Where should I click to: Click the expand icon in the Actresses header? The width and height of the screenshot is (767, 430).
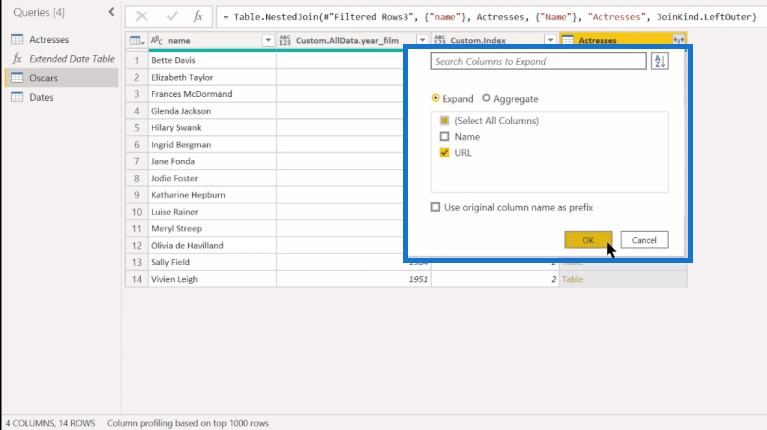678,40
